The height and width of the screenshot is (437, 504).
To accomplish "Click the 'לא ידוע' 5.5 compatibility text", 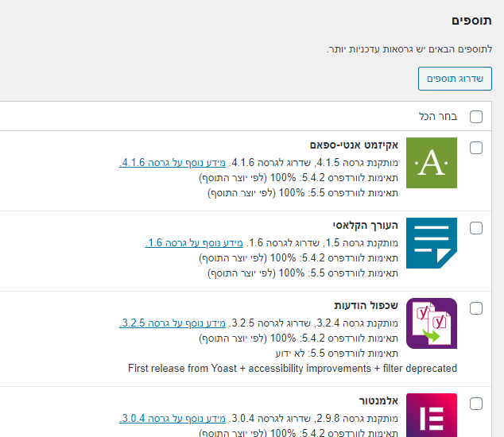I will tap(290, 354).
